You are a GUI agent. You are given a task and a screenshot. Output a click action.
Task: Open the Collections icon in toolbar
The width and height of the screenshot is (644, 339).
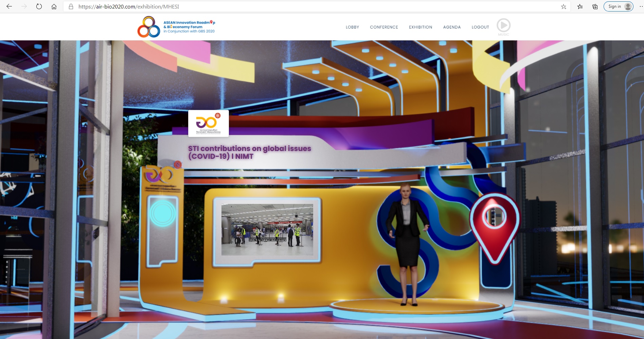(595, 6)
